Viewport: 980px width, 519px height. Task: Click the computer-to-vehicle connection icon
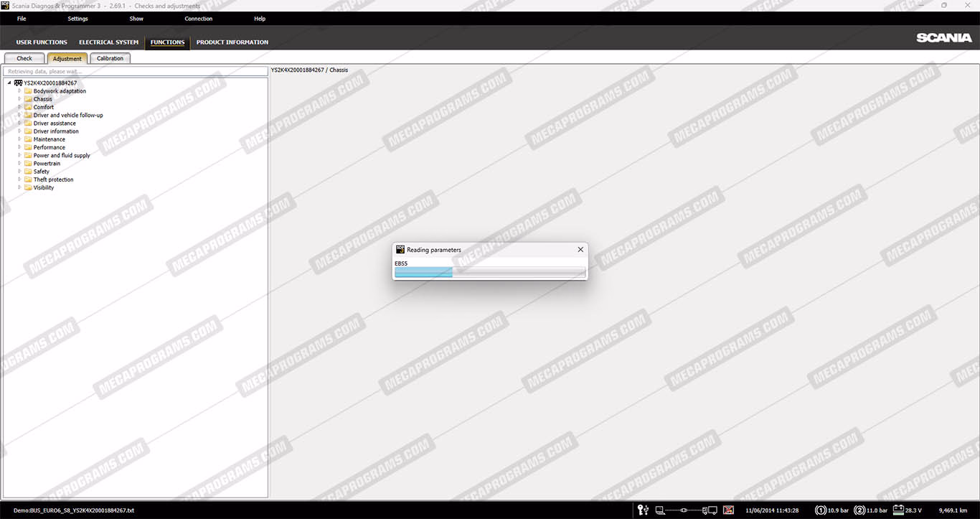pyautogui.click(x=685, y=510)
